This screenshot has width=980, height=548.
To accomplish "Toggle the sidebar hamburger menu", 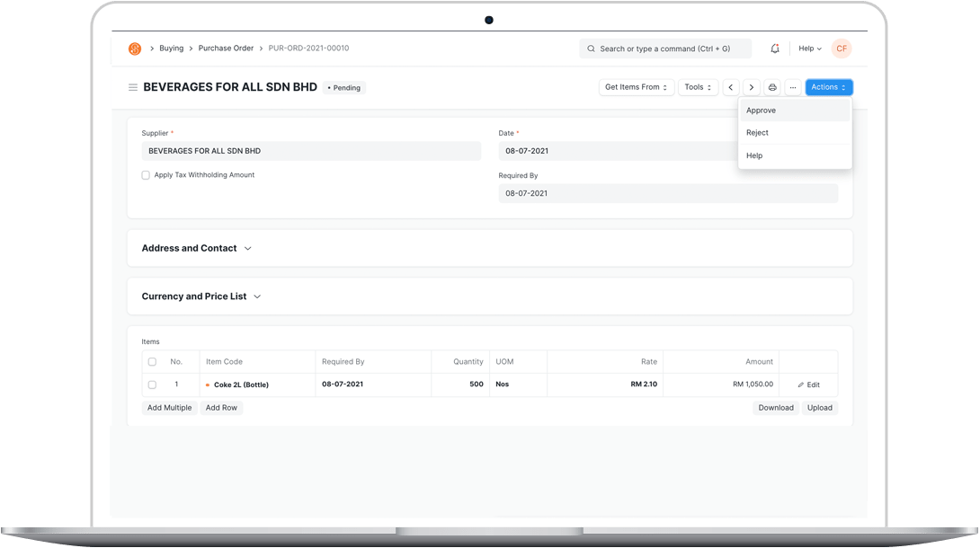I will 133,88.
